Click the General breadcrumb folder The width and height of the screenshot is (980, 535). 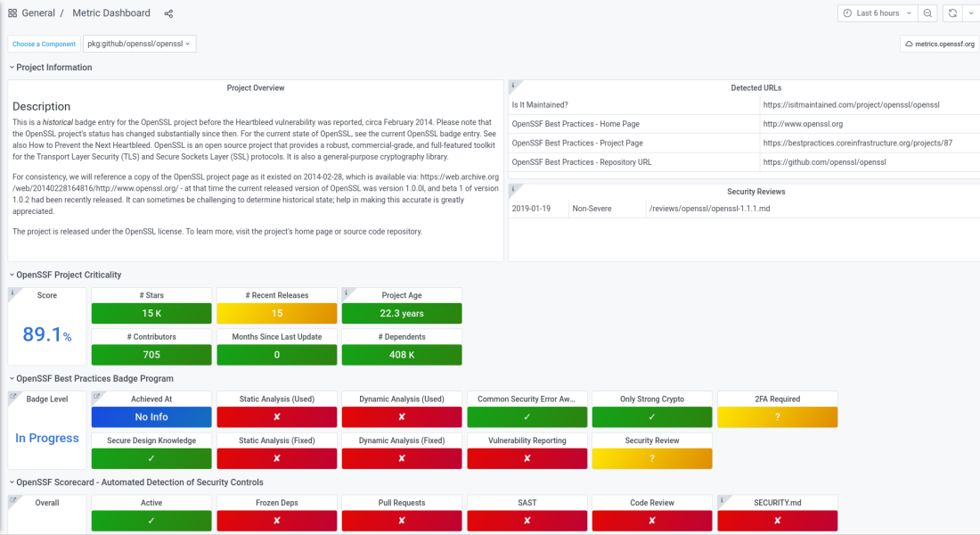pyautogui.click(x=38, y=13)
